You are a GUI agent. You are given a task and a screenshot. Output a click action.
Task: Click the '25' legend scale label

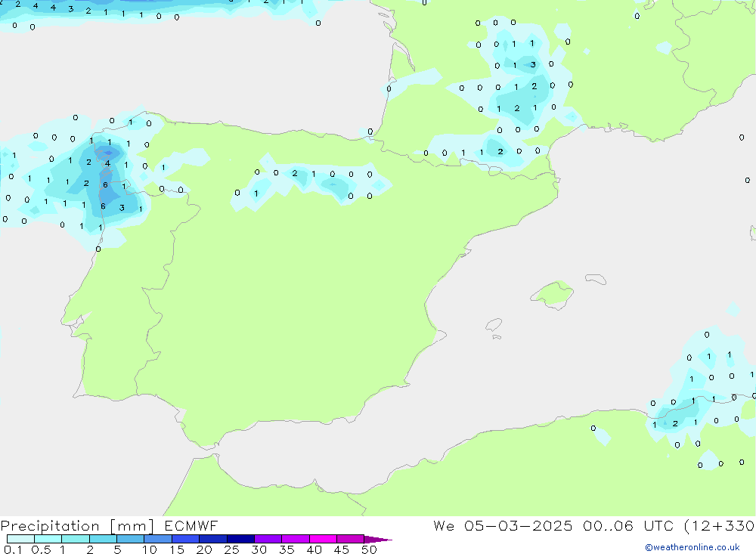231,549
